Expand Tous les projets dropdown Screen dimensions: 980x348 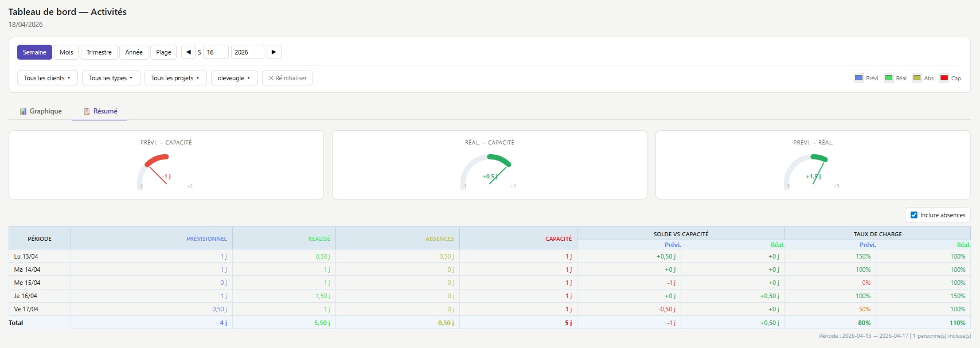coord(175,78)
